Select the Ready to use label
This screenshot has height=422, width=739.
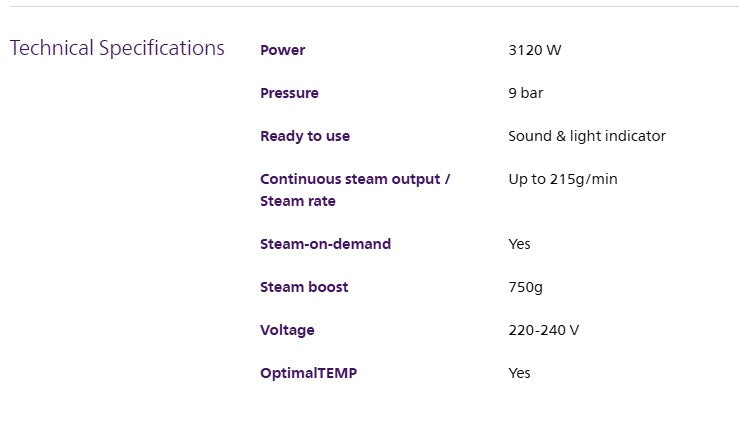pyautogui.click(x=305, y=136)
